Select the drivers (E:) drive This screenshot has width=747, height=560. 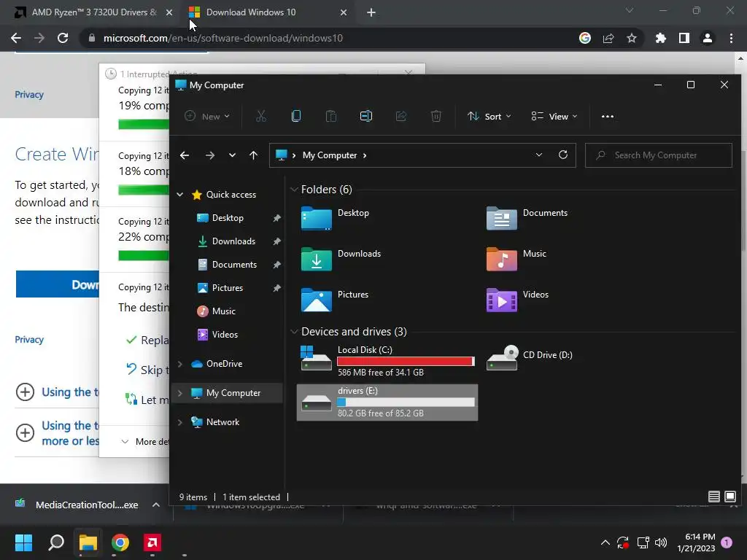[387, 402]
